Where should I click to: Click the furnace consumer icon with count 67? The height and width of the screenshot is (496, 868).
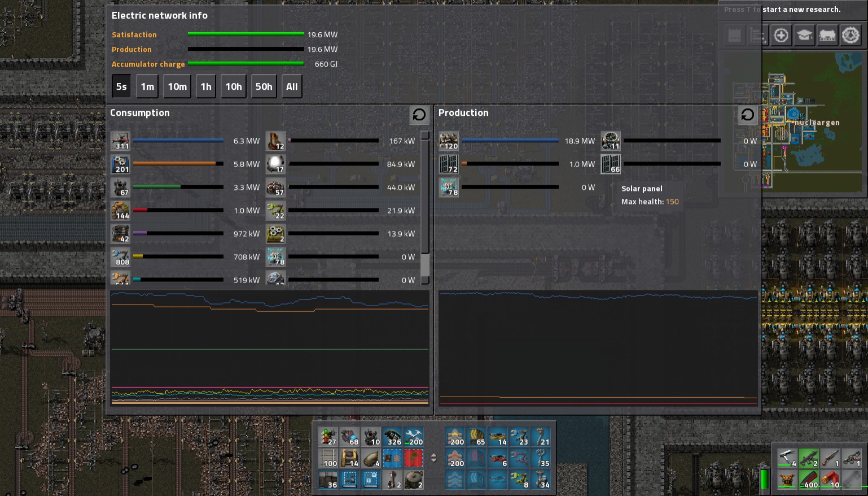120,187
